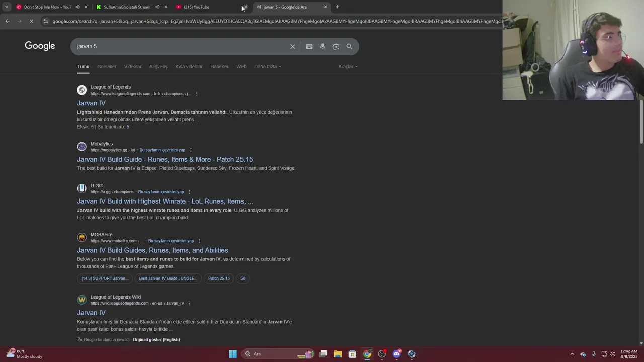Open more options for U GG result
Viewport: 644px width, 362px height.
point(189,192)
